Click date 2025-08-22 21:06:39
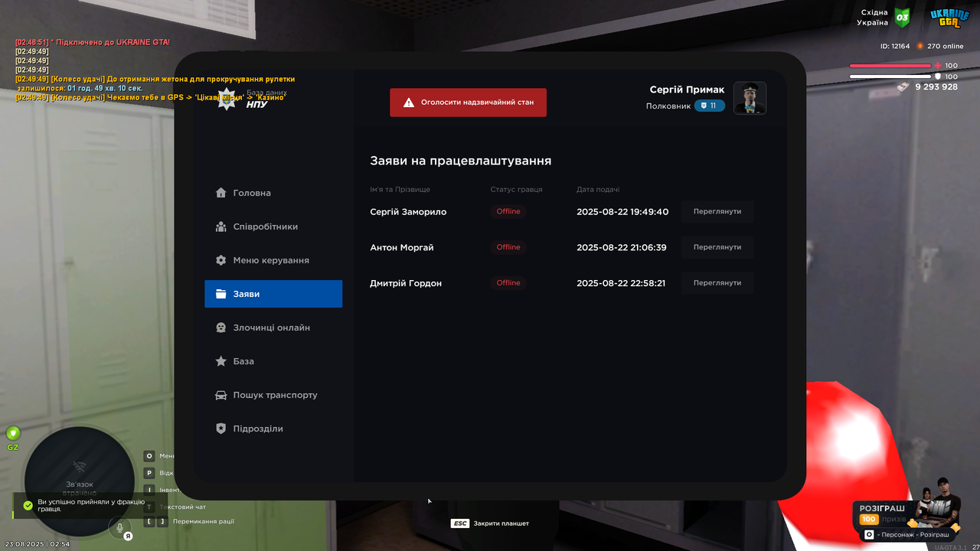This screenshot has height=551, width=980. point(622,247)
